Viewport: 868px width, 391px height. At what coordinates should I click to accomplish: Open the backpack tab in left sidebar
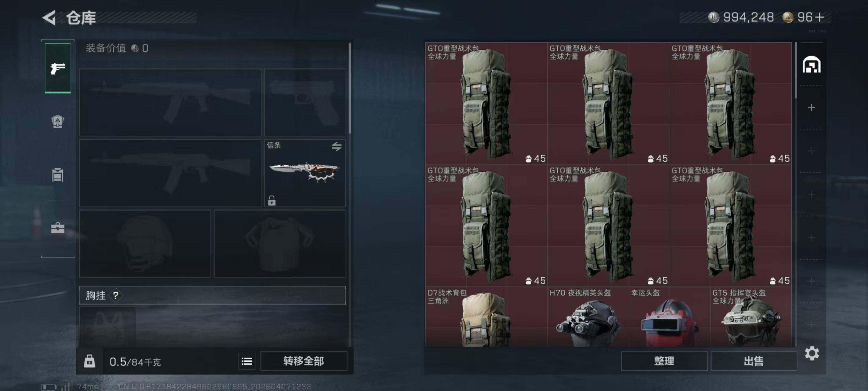point(58,122)
